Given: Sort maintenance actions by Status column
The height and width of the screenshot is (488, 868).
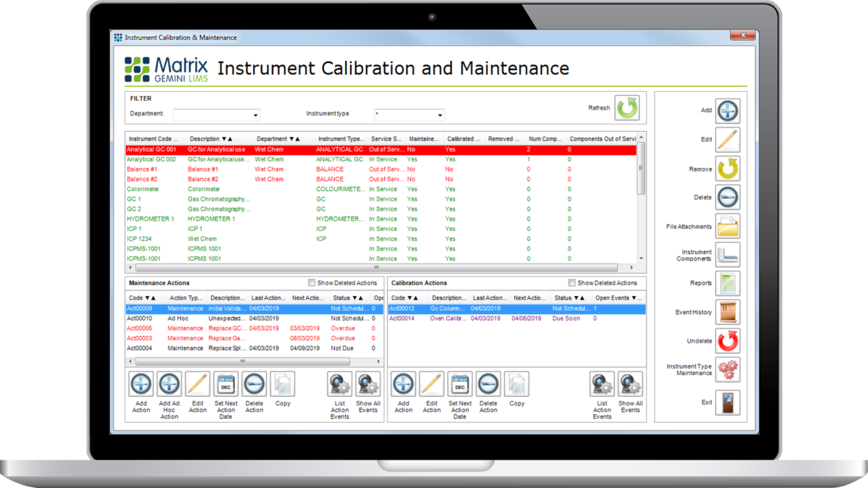Looking at the screenshot, I should (350, 298).
